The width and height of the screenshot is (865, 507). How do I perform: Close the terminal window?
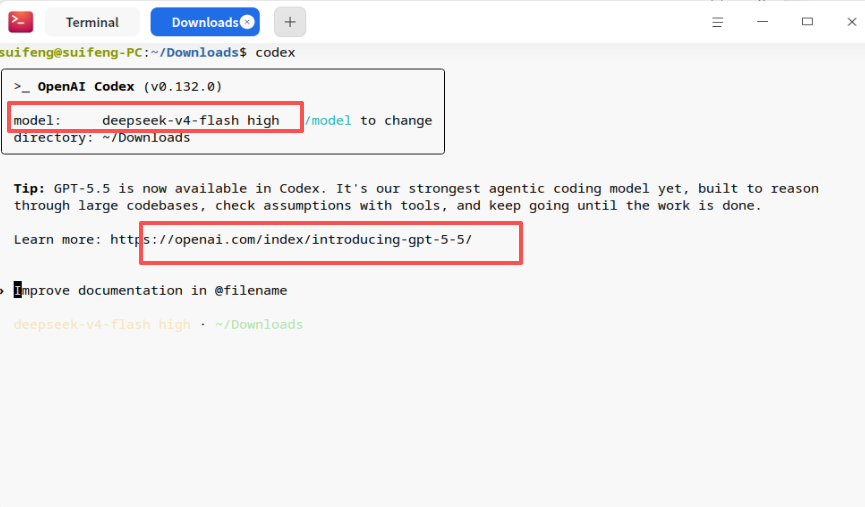[852, 22]
